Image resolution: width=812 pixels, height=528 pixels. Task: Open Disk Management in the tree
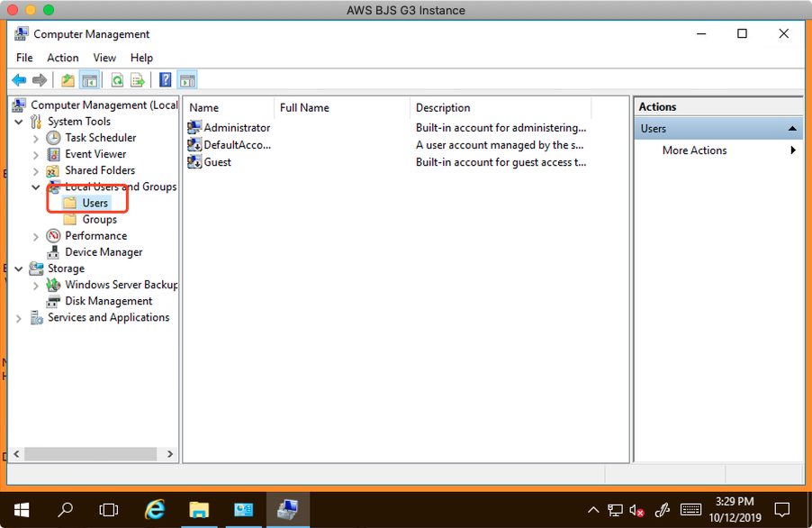tap(108, 301)
